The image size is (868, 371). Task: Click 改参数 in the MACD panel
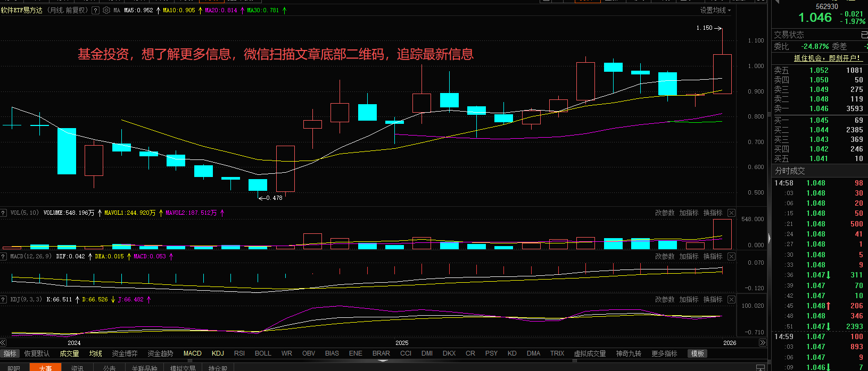click(665, 256)
